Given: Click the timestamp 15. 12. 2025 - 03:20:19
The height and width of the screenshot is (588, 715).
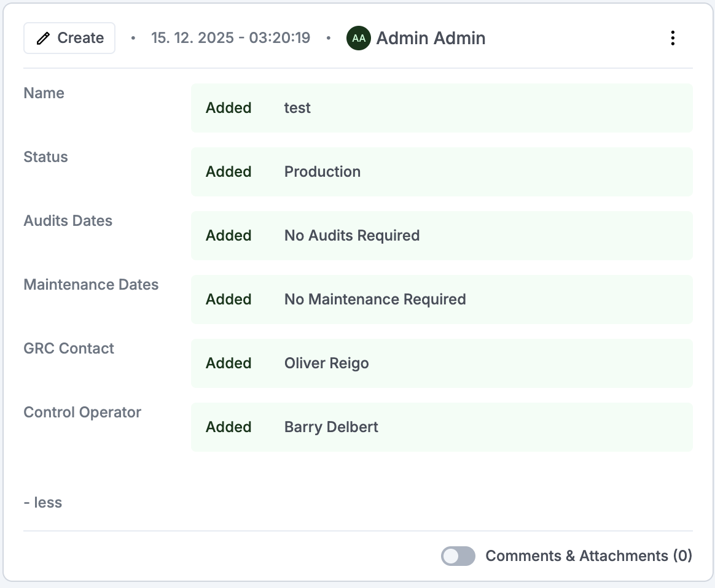Looking at the screenshot, I should (x=230, y=38).
